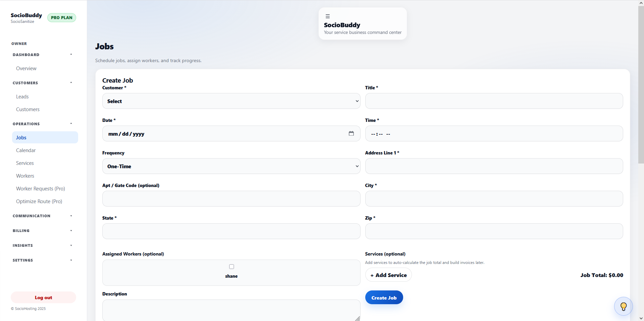
Task: Click the Title input field
Action: point(494,101)
